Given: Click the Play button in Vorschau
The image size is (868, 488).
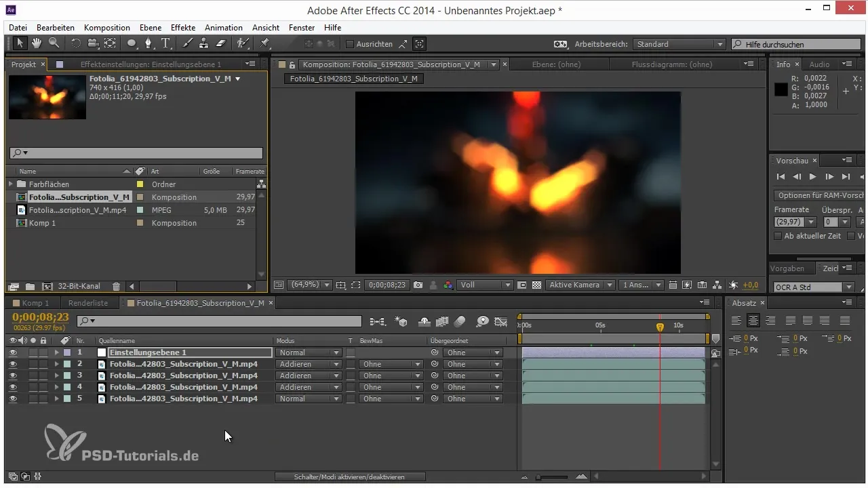Looking at the screenshot, I should click(x=813, y=177).
